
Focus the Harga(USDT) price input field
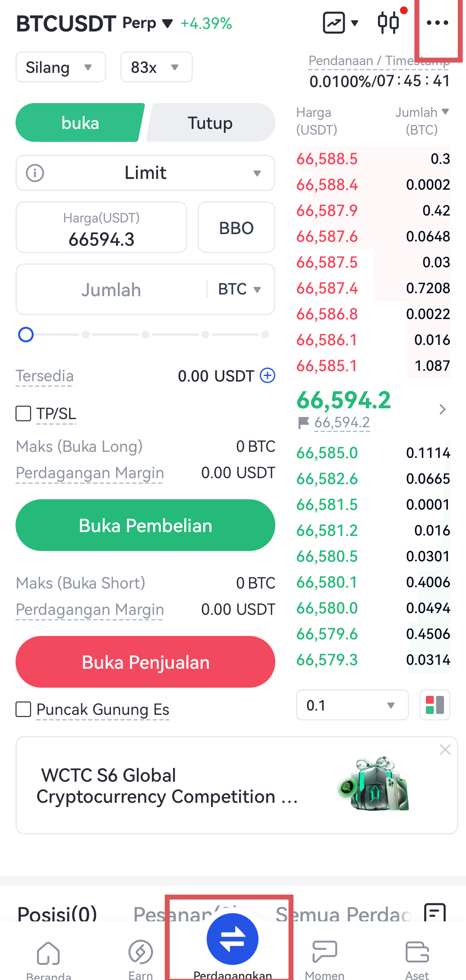pyautogui.click(x=101, y=228)
